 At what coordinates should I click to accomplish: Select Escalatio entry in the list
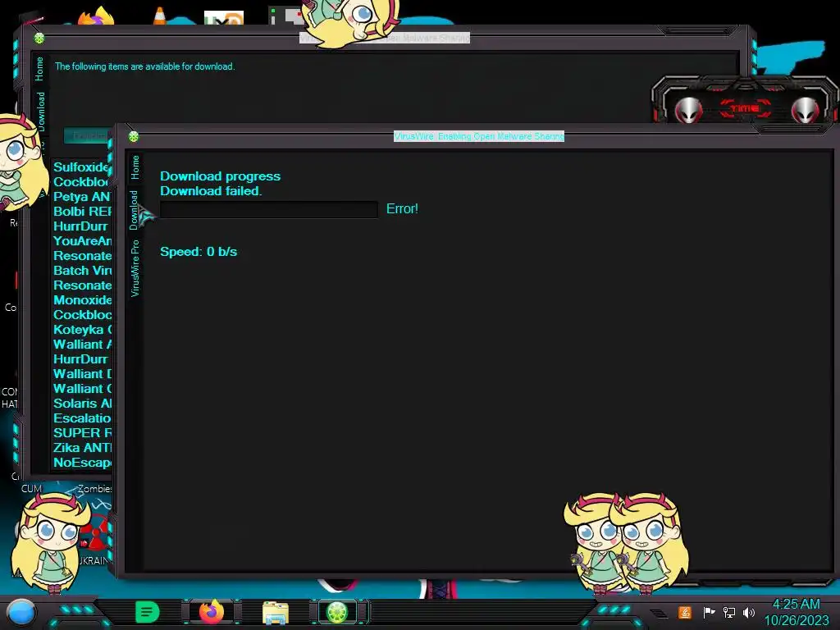click(x=81, y=418)
